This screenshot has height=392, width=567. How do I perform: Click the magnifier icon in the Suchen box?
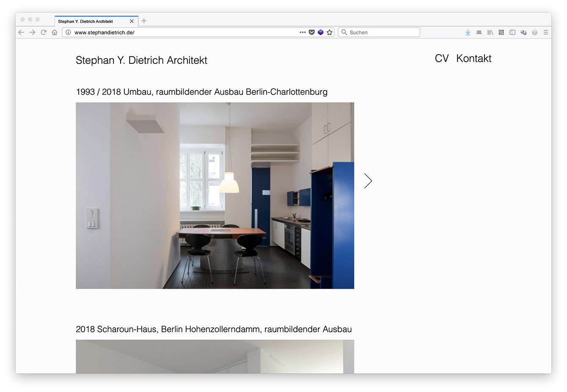pyautogui.click(x=344, y=32)
